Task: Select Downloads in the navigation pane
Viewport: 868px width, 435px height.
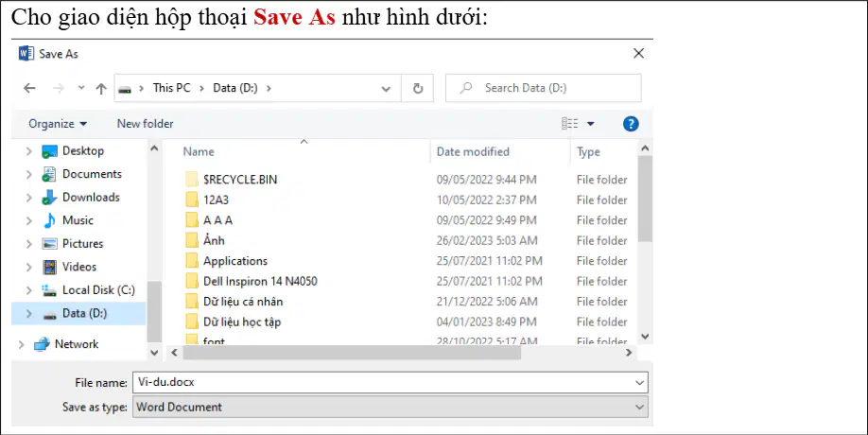Action: click(x=91, y=197)
